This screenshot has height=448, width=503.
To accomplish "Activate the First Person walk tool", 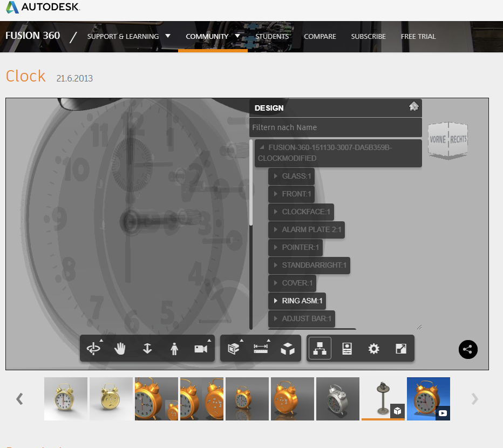I will click(174, 349).
